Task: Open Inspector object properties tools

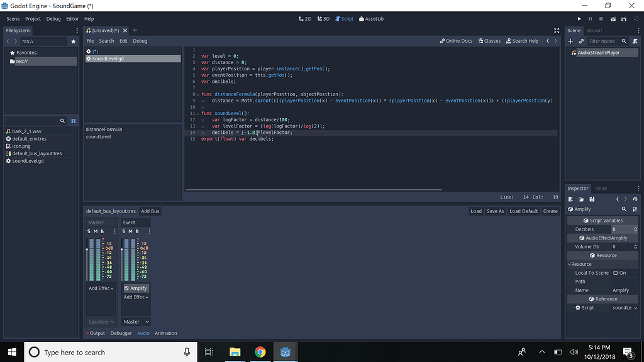Action: tap(635, 209)
